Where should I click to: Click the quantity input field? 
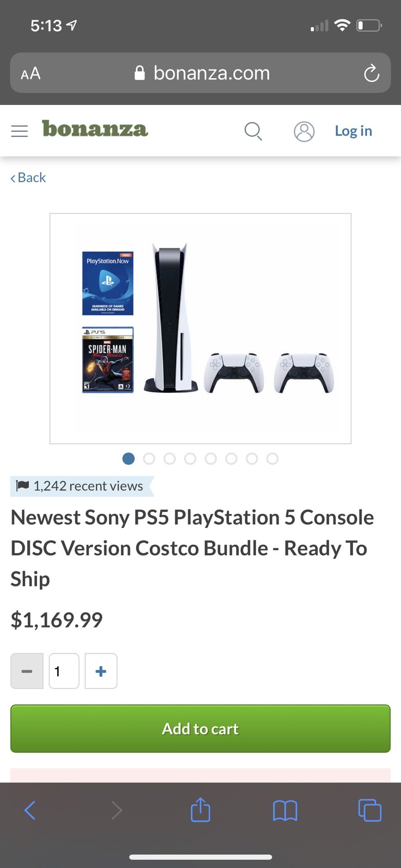coord(64,671)
